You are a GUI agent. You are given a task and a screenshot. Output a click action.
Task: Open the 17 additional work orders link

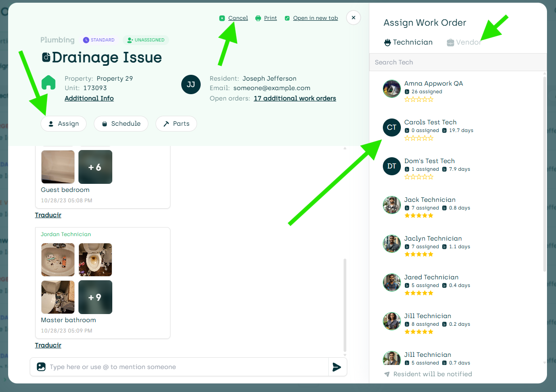click(x=294, y=98)
